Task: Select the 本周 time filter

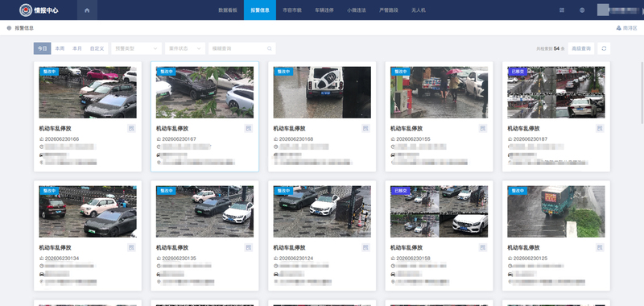Action: click(x=60, y=48)
